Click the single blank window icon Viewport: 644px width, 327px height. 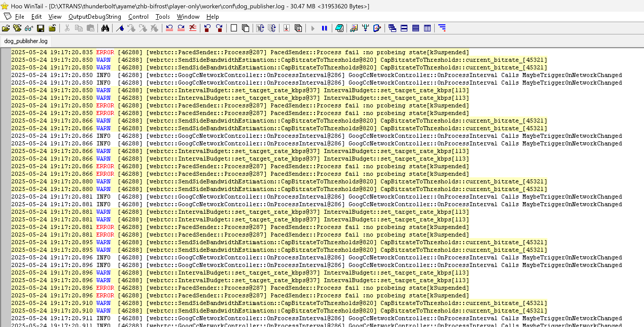point(234,28)
